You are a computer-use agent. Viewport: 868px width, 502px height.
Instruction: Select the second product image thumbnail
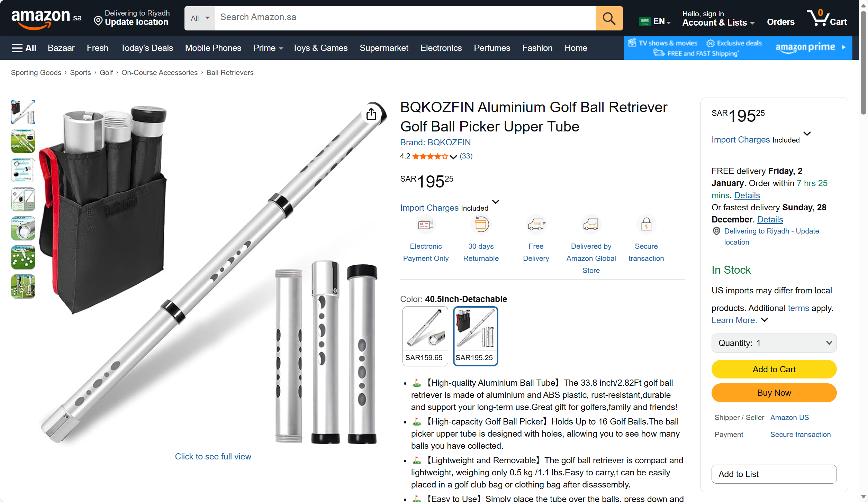(23, 141)
